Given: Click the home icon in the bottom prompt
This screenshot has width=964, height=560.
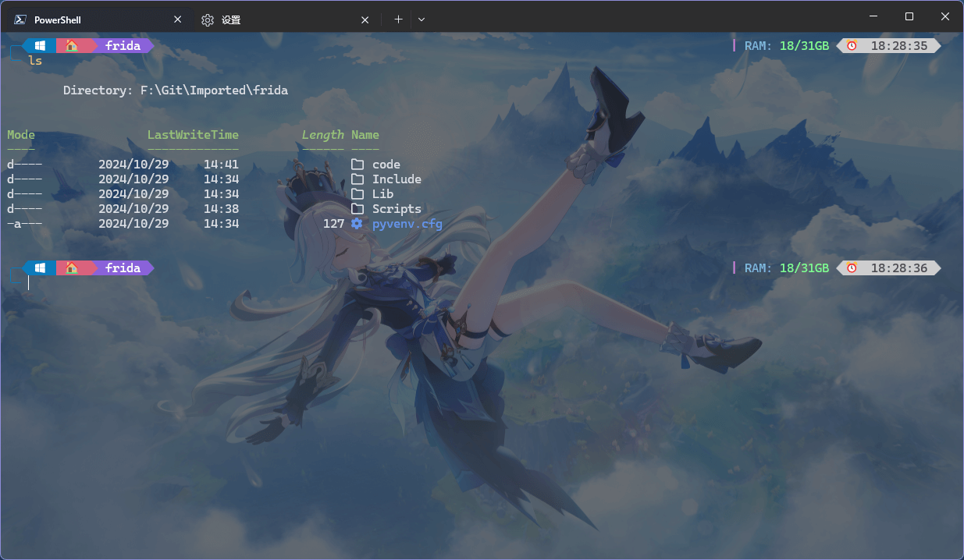Looking at the screenshot, I should (71, 268).
